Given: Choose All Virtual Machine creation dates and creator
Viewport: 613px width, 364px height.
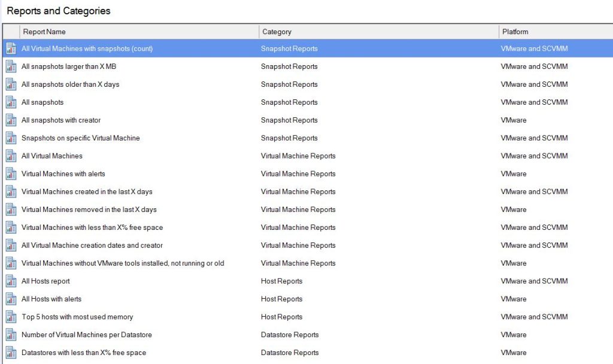Looking at the screenshot, I should click(92, 245).
